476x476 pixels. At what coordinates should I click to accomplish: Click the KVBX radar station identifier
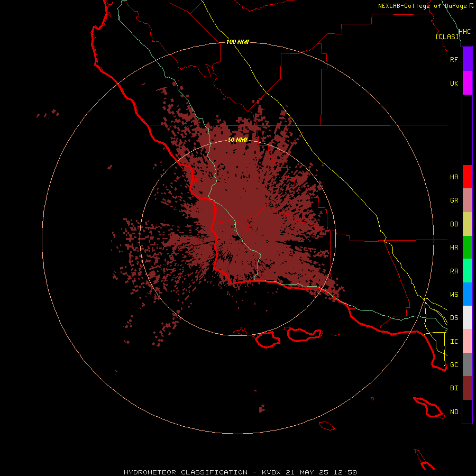click(271, 472)
